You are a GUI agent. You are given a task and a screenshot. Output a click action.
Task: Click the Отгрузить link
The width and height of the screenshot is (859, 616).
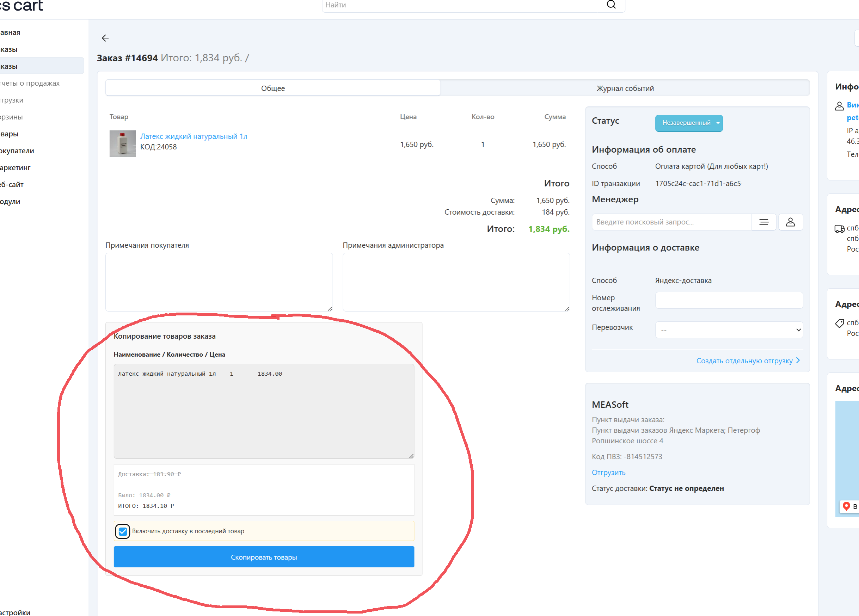click(x=608, y=473)
